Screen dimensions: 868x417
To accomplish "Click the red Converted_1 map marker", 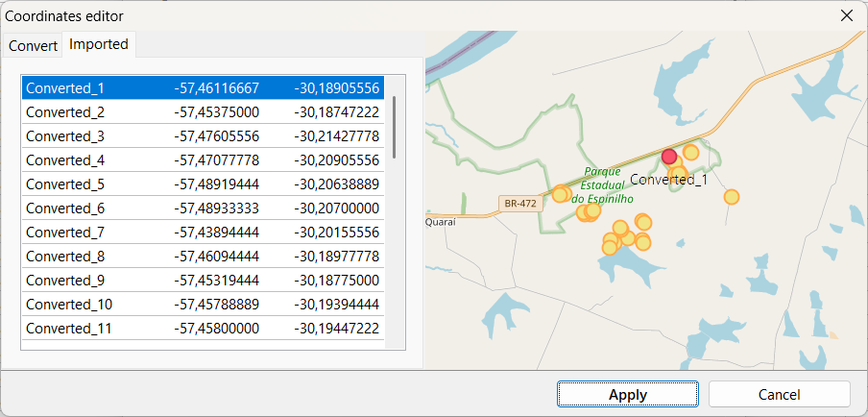I will point(669,157).
